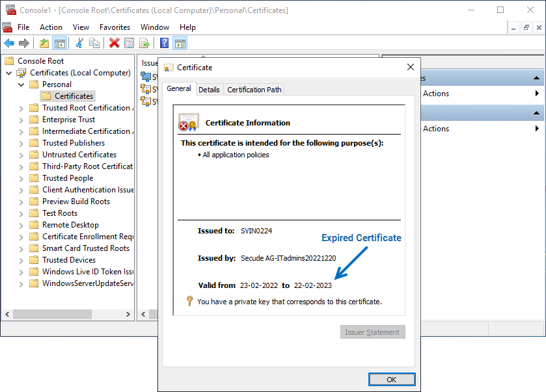Click the Back arrow toolbar icon

(9, 43)
